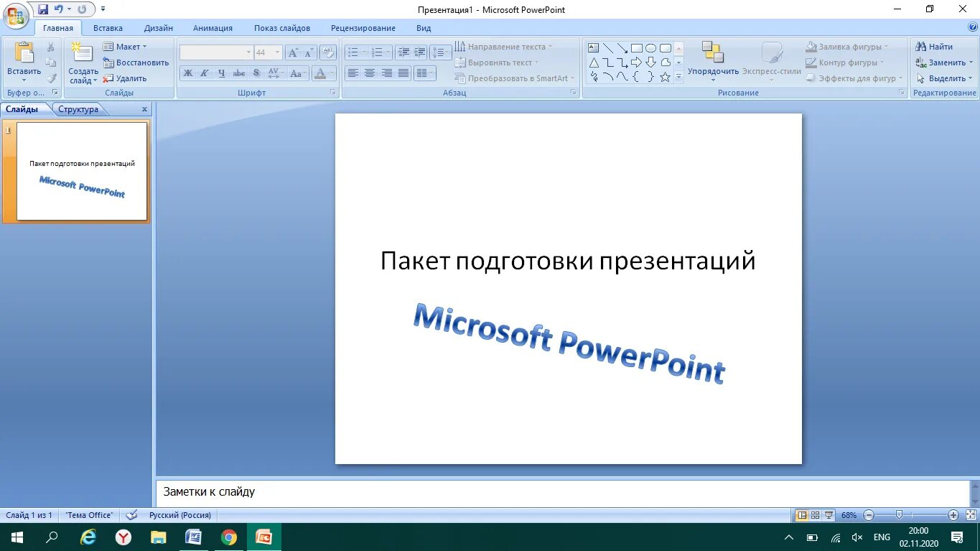The image size is (980, 551).
Task: Expand the shapes gallery More button
Action: (678, 78)
